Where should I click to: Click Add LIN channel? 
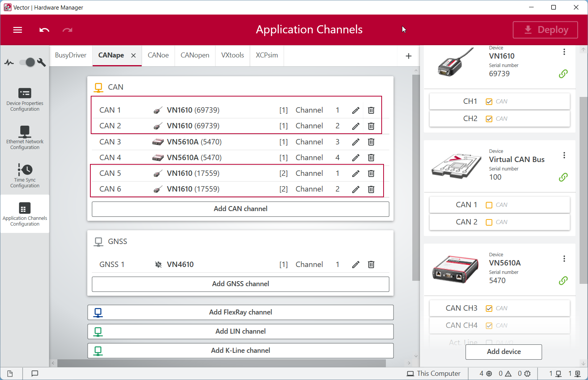coord(240,332)
